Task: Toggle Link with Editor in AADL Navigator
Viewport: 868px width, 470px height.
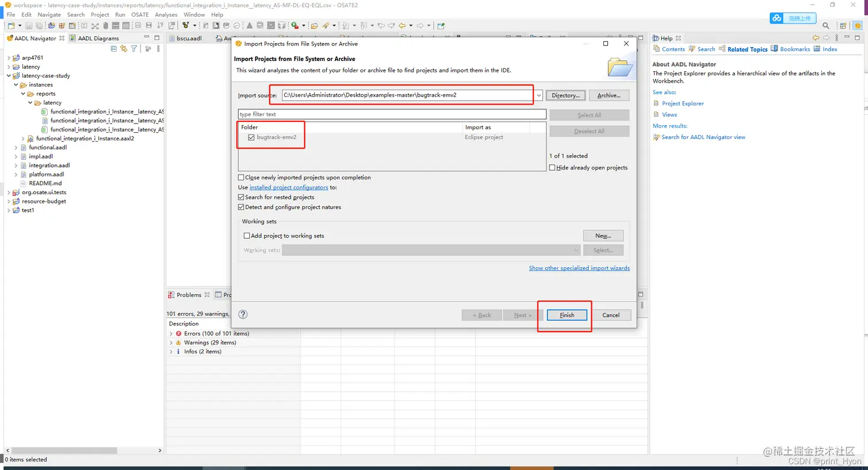Action: [123, 49]
